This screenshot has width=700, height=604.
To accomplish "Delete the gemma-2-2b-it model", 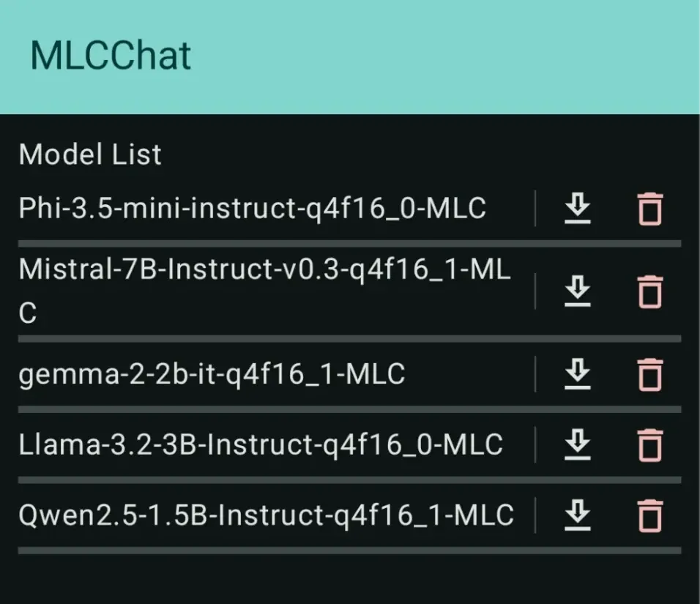I will pyautogui.click(x=649, y=374).
